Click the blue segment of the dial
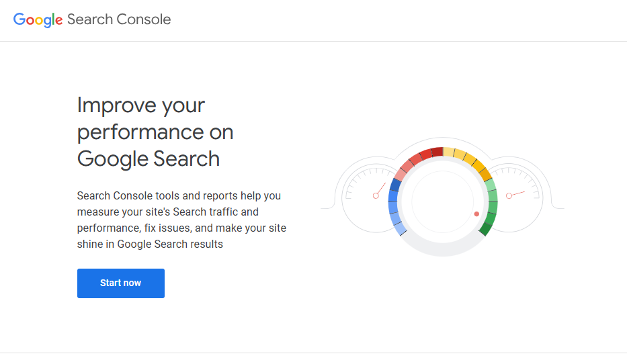The image size is (627, 364). pyautogui.click(x=394, y=195)
